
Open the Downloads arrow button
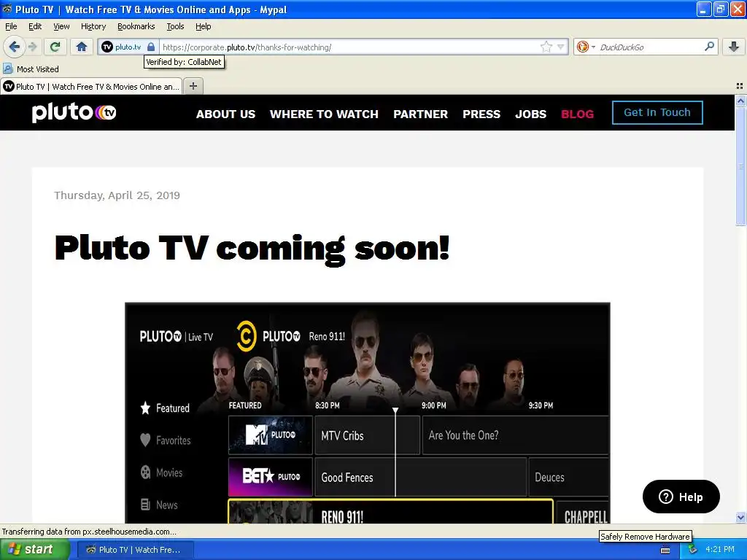tap(734, 47)
